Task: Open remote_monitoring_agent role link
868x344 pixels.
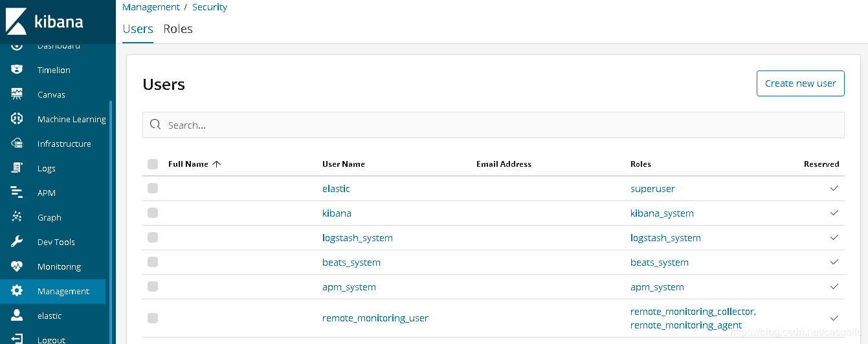Action: pos(686,325)
